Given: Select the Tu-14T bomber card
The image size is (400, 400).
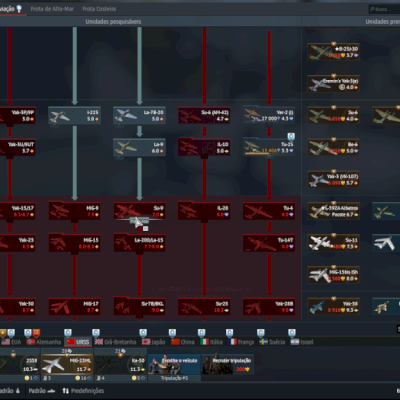Looking at the screenshot, I should coord(269,243).
